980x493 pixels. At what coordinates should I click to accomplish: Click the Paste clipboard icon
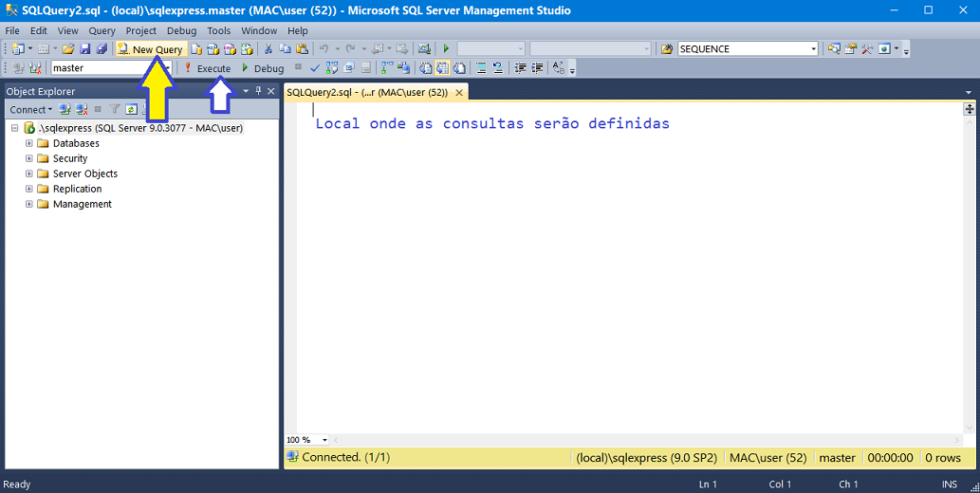[302, 48]
